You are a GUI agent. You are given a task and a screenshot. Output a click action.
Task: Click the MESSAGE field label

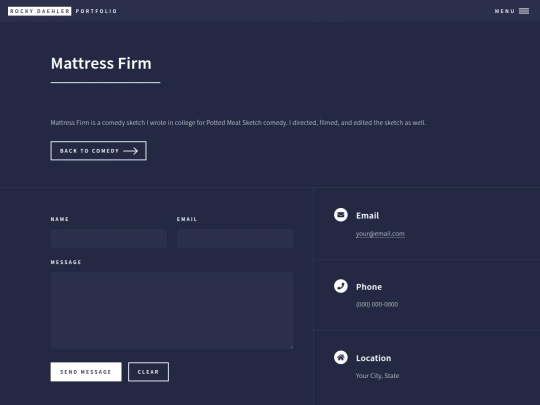tap(66, 262)
